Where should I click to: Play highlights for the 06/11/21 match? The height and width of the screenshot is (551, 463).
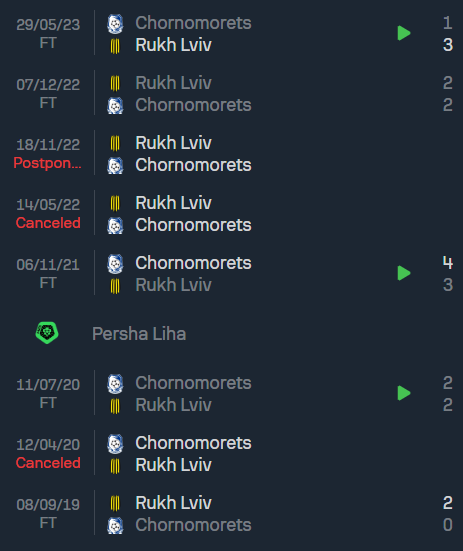point(404,273)
